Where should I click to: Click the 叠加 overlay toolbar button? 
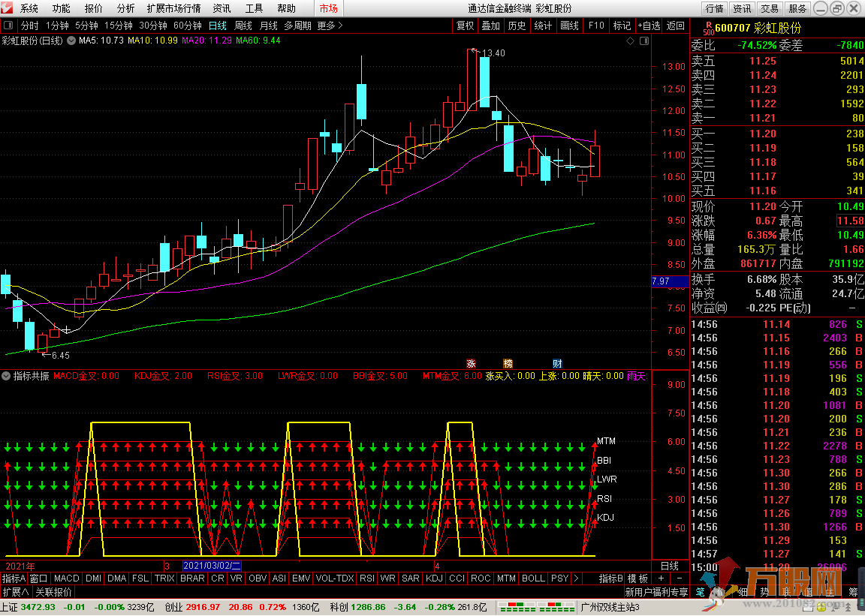point(490,26)
